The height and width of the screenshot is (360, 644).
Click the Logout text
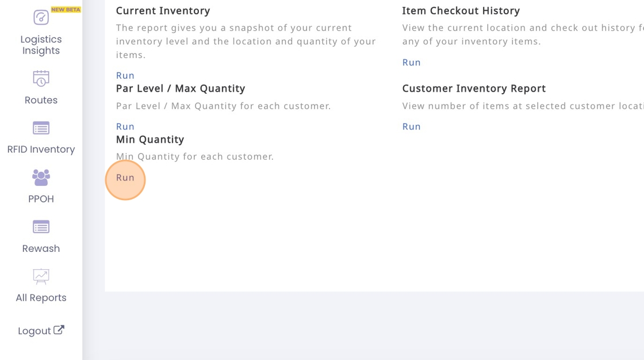click(x=34, y=331)
